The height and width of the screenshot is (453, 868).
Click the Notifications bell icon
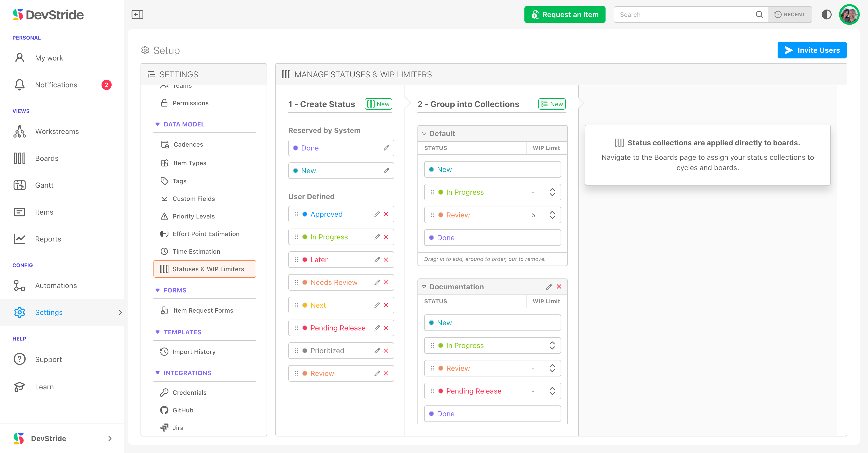coord(20,85)
